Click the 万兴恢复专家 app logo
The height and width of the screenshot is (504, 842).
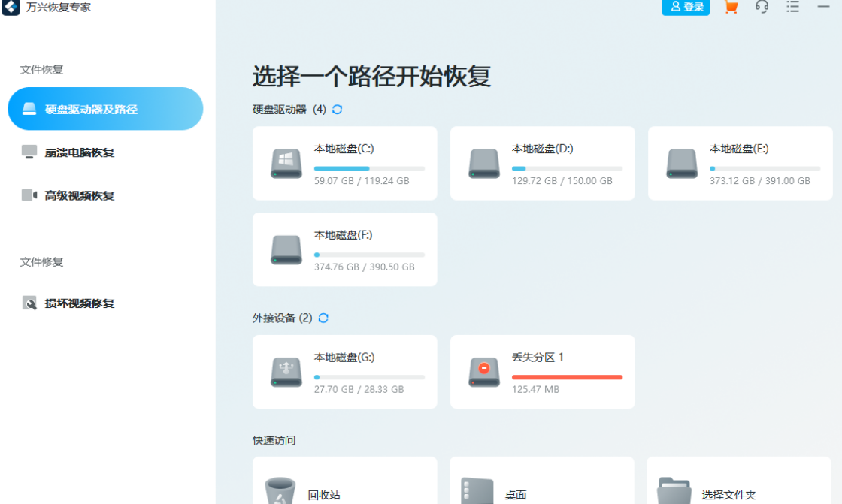pos(11,7)
